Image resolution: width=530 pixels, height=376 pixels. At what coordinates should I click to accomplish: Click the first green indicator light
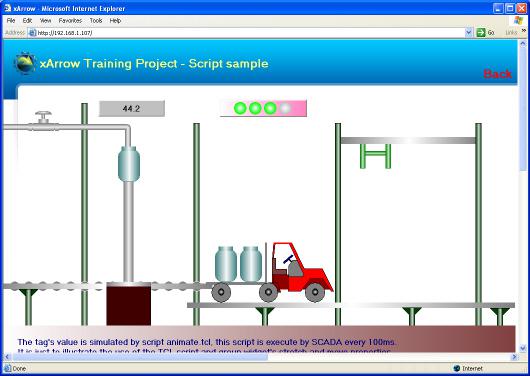(240, 108)
